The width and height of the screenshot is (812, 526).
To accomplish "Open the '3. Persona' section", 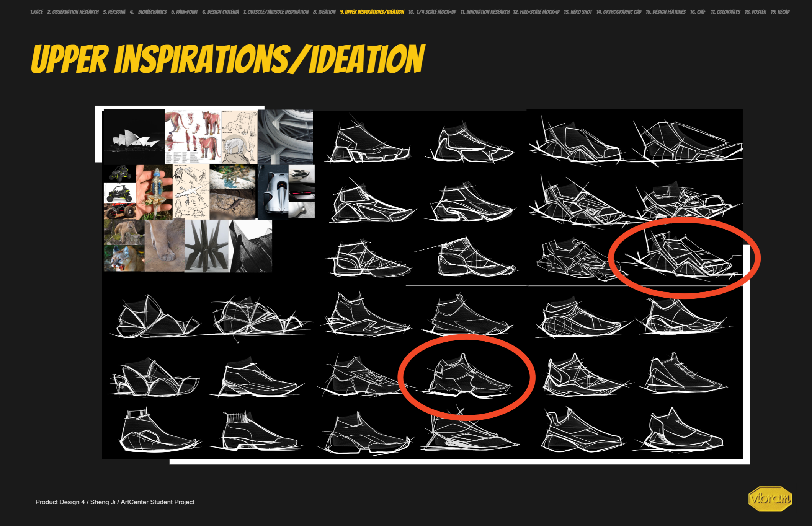I will click(x=114, y=12).
